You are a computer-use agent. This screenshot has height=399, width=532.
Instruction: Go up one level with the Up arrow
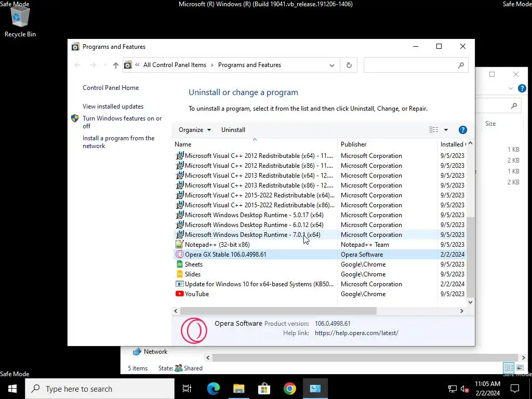click(116, 65)
